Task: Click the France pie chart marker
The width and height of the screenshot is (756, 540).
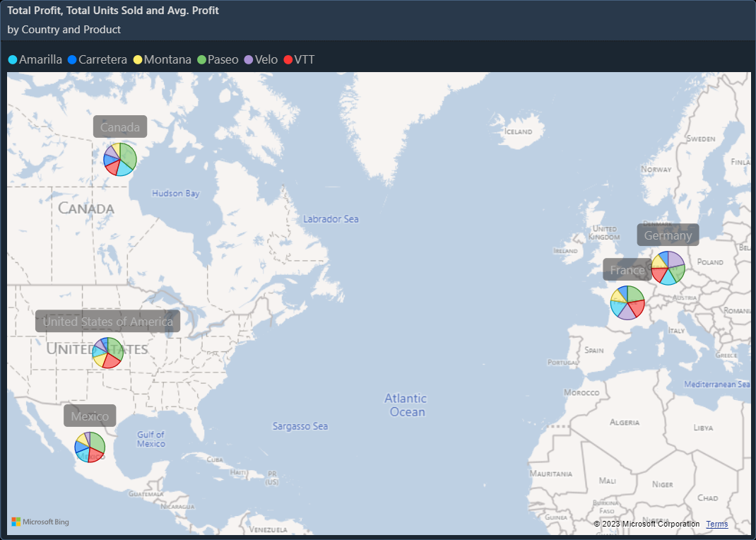Action: coord(627,303)
